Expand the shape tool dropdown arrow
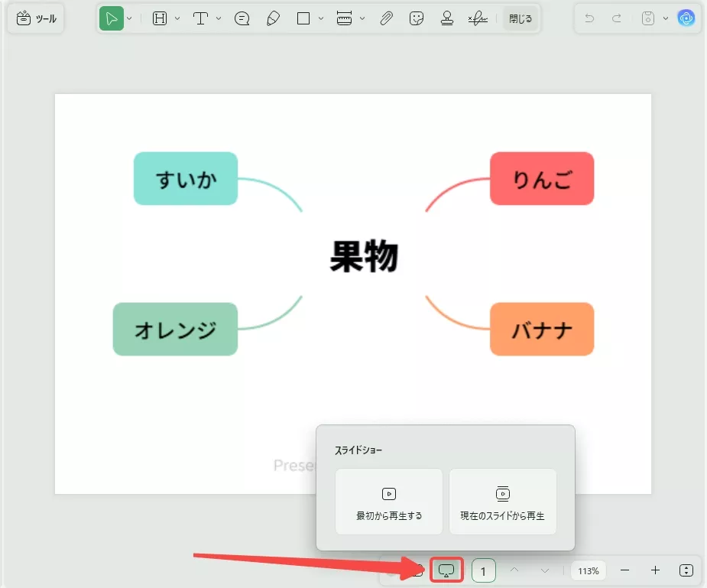Viewport: 707px width, 588px height. [x=322, y=18]
